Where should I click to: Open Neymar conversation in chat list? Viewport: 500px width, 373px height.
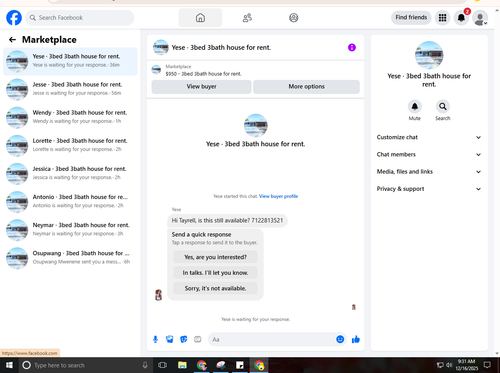pos(70,230)
